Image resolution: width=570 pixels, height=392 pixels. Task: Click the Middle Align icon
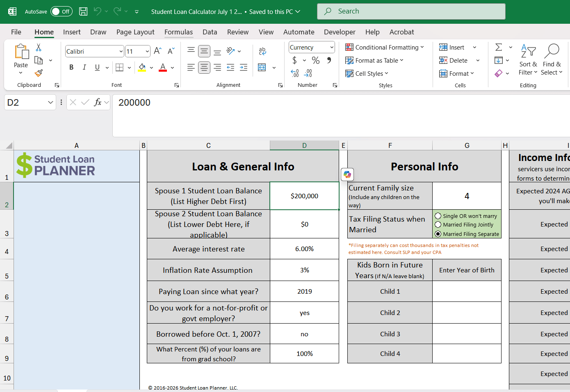(204, 51)
